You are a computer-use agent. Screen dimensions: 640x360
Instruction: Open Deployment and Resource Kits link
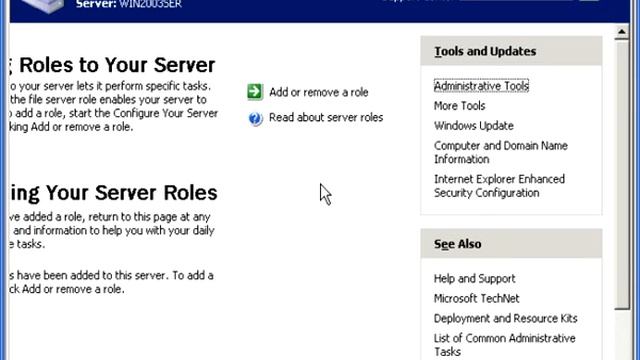[505, 318]
